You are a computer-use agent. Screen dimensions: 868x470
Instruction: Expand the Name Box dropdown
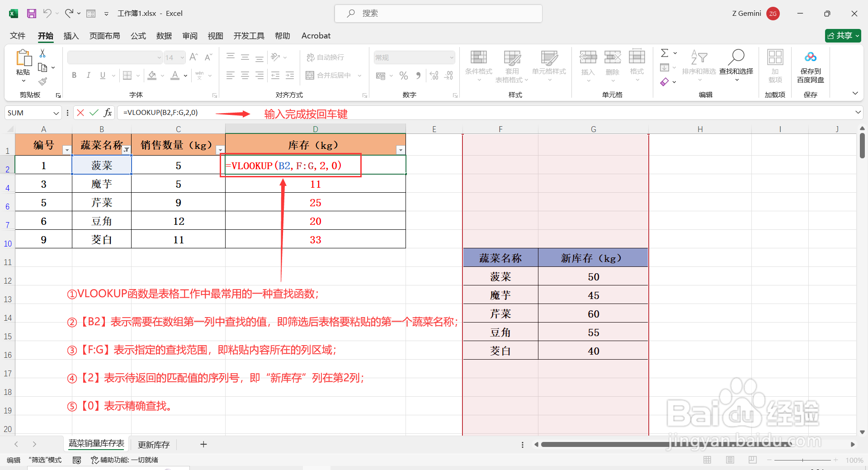pyautogui.click(x=56, y=113)
